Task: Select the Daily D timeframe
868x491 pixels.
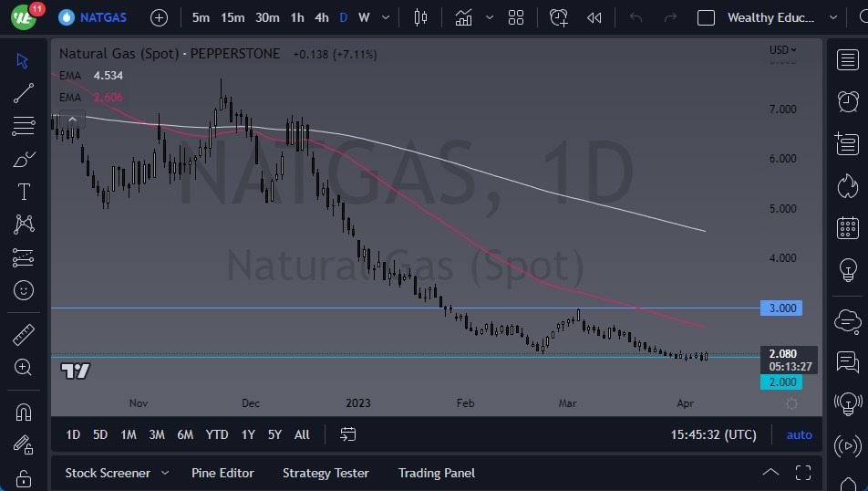Action: tap(343, 17)
